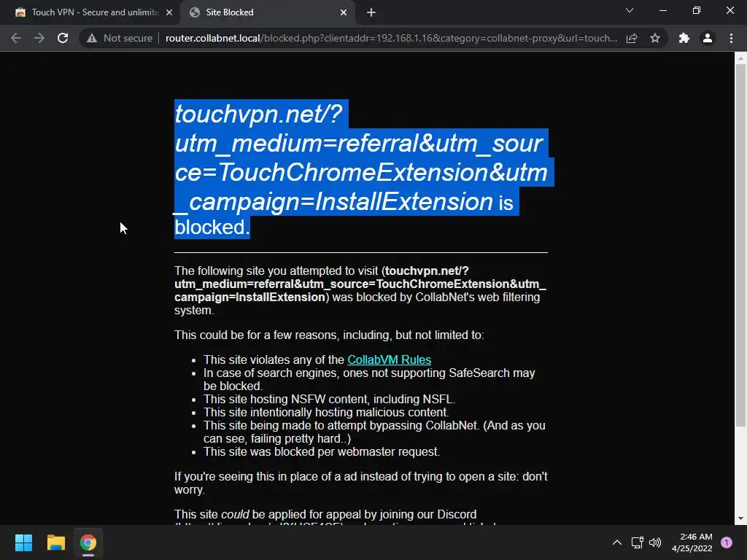Open File Explorer from the taskbar

click(x=55, y=542)
